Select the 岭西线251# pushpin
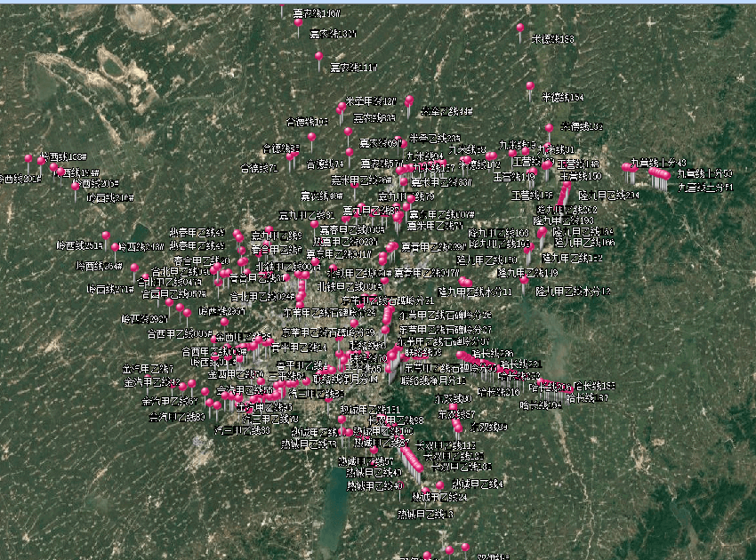Screen dimensions: 756x560 tap(106, 236)
